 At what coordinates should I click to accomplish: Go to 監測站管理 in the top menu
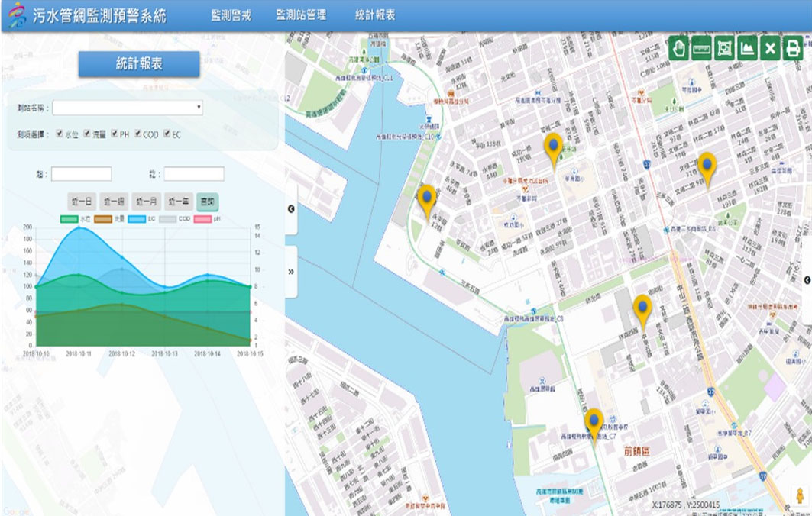[x=300, y=15]
